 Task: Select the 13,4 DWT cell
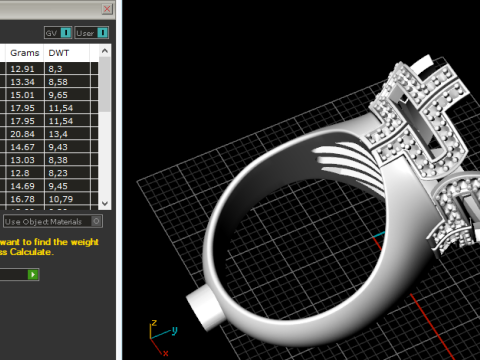tap(67, 134)
